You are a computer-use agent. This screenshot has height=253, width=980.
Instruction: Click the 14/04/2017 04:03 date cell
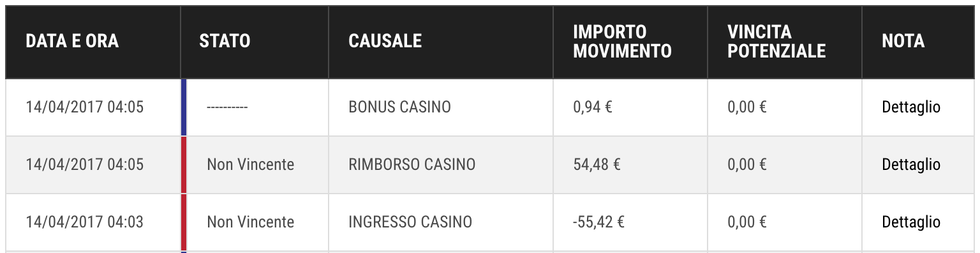tap(84, 222)
